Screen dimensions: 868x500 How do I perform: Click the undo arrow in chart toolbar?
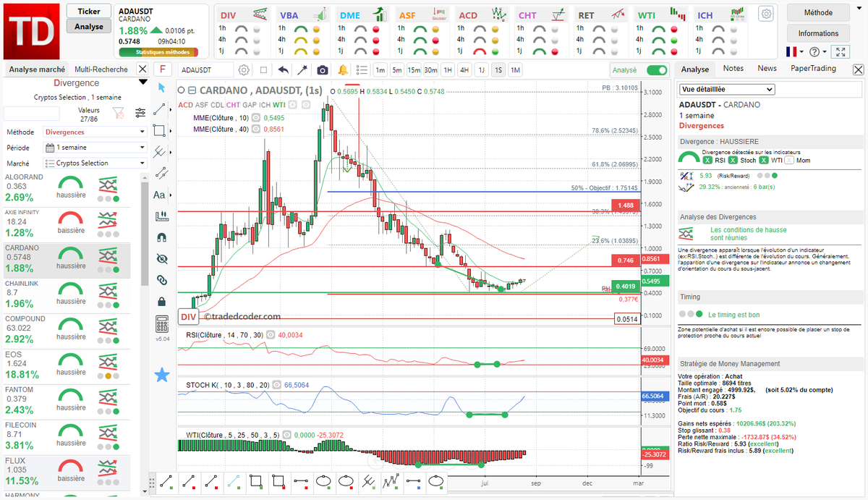tap(284, 70)
